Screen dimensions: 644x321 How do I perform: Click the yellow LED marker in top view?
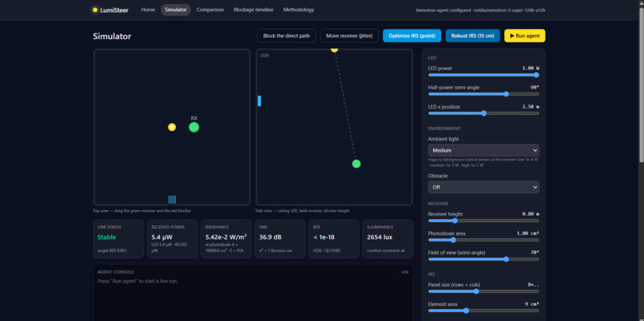(172, 127)
